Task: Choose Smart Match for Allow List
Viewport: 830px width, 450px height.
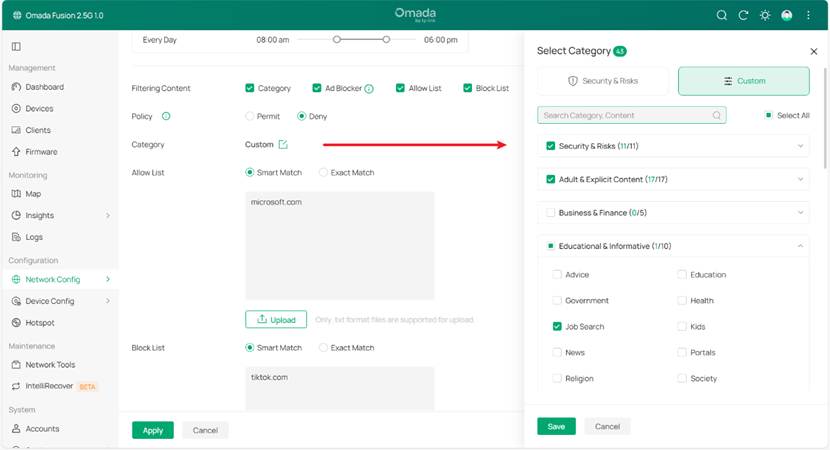Action: click(x=250, y=173)
